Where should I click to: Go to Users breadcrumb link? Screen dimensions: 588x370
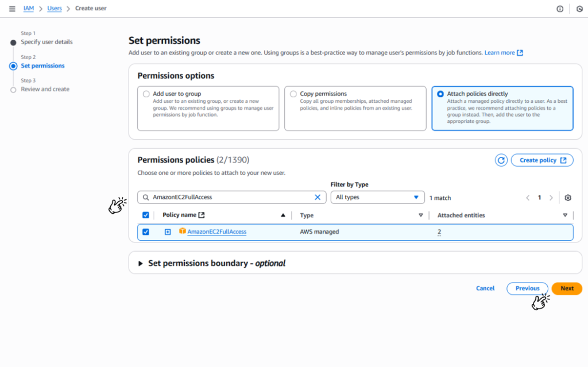pyautogui.click(x=55, y=9)
